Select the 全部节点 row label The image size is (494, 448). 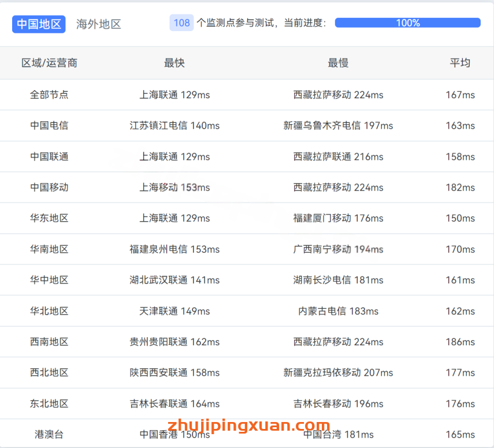[49, 95]
